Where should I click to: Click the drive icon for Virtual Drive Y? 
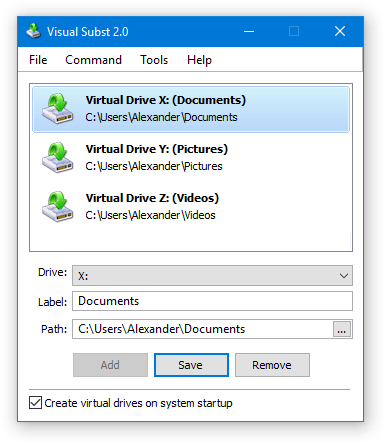point(57,158)
